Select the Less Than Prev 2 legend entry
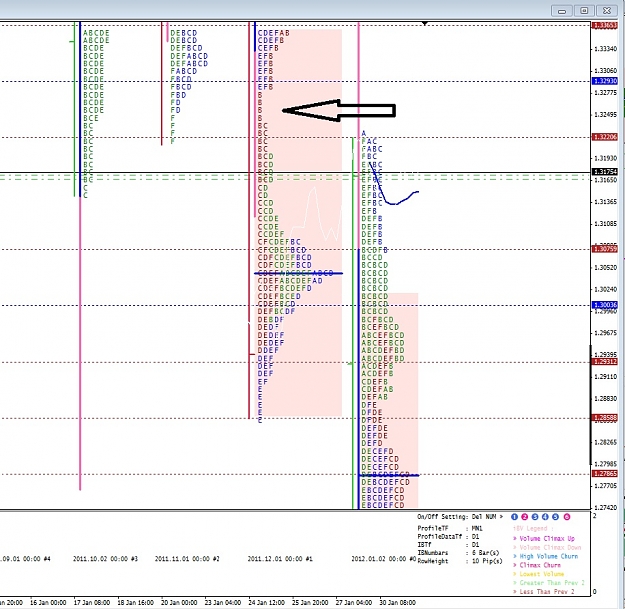The image size is (625, 609). [x=544, y=591]
